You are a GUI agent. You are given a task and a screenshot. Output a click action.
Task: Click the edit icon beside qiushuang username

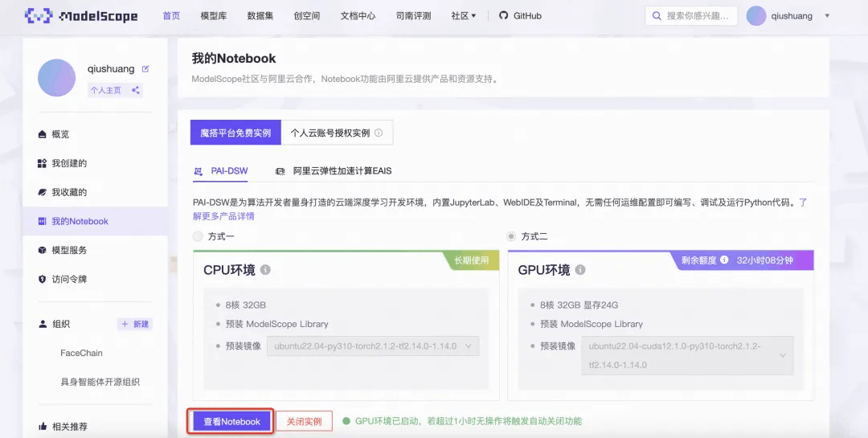point(145,69)
